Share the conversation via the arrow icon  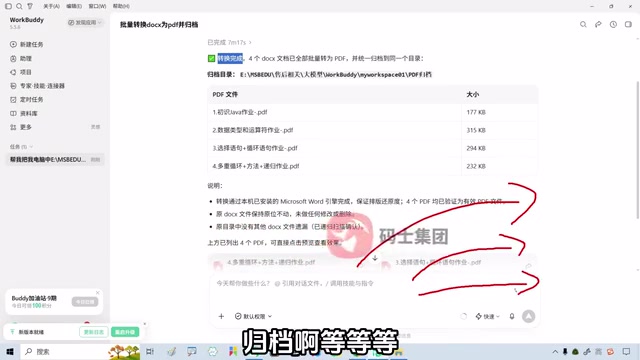point(598,24)
